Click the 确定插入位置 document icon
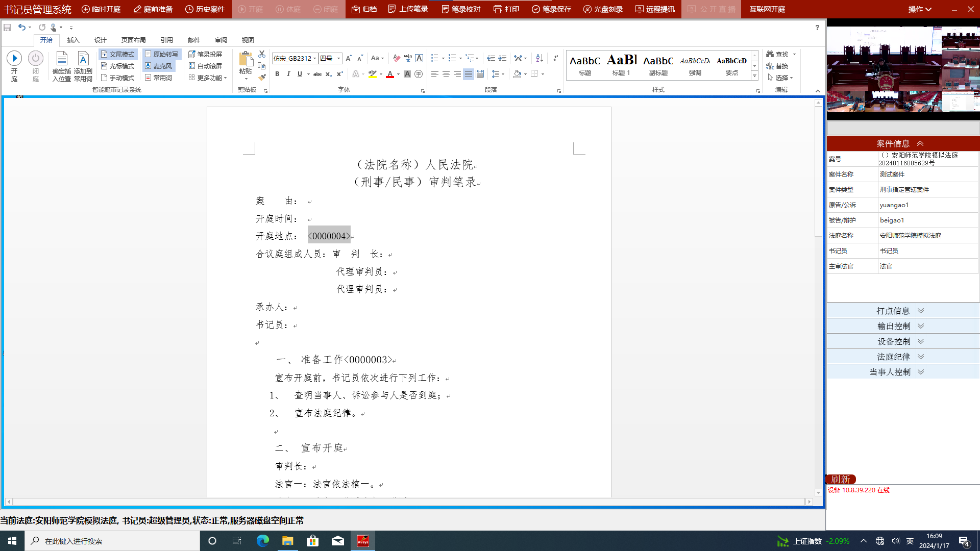This screenshot has height=551, width=980. coord(62,59)
